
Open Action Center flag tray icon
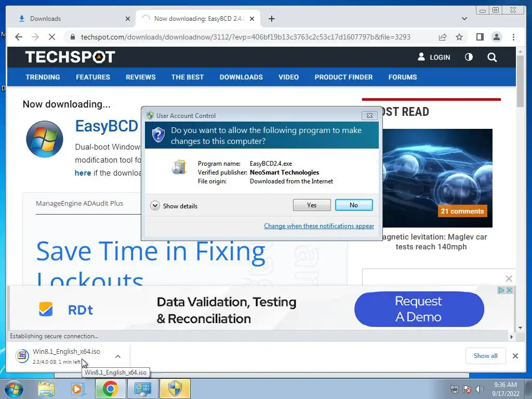467,389
